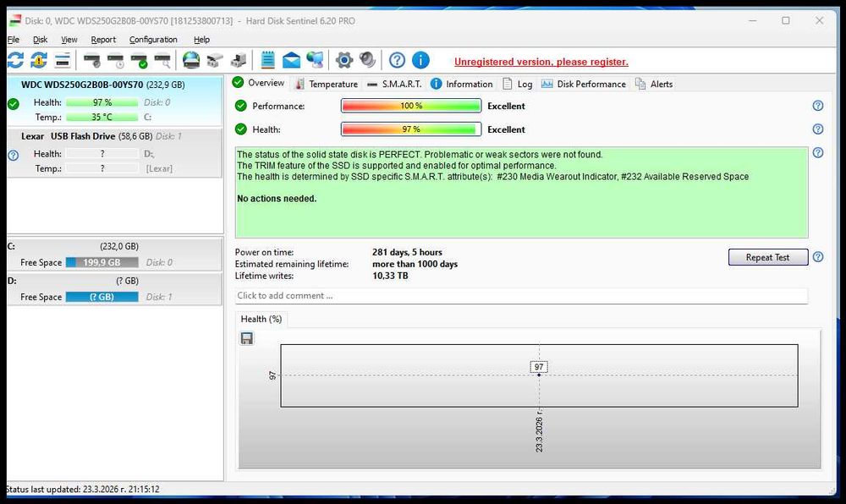Switch to the Information tab
Image resolution: width=846 pixels, height=504 pixels.
[462, 84]
